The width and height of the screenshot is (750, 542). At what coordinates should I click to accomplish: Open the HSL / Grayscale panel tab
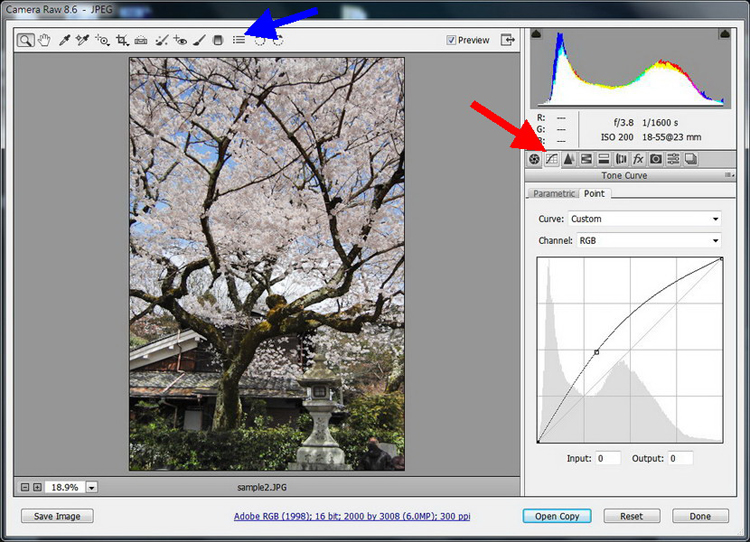[x=586, y=159]
